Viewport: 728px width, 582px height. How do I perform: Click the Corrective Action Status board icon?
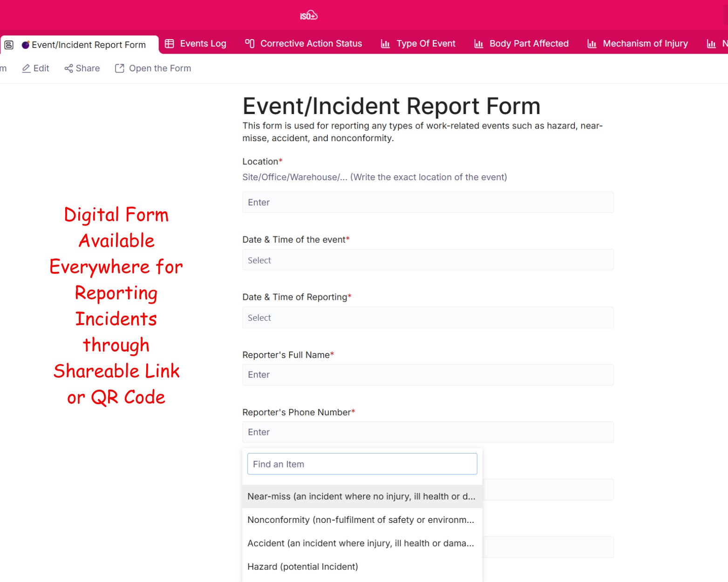(250, 43)
